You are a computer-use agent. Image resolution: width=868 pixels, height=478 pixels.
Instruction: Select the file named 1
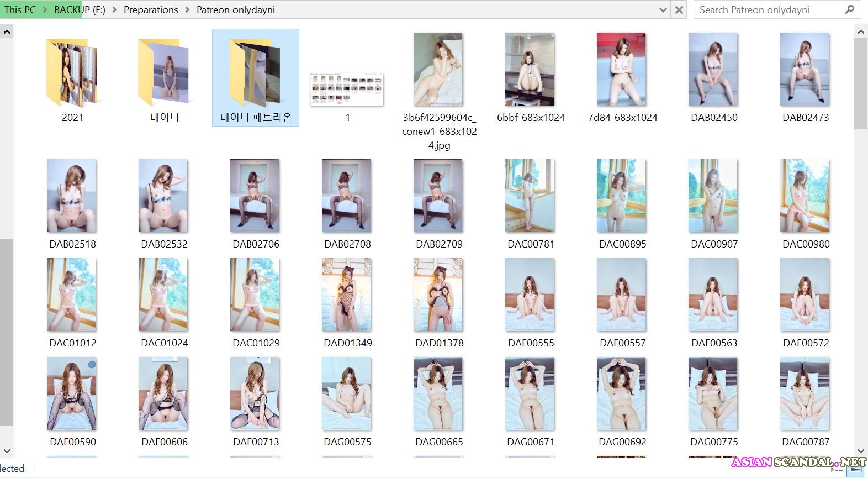click(x=347, y=97)
